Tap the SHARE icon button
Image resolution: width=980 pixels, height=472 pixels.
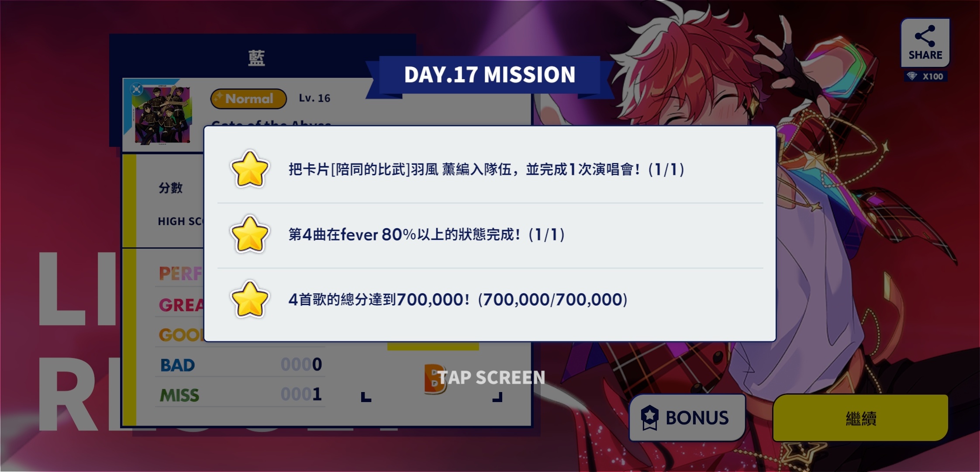click(x=925, y=42)
